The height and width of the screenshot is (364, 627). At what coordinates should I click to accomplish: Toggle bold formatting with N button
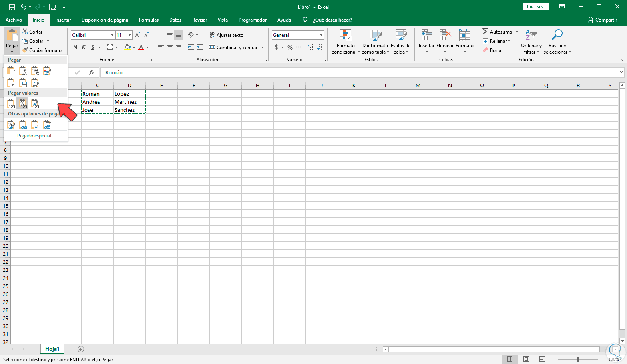click(x=75, y=47)
